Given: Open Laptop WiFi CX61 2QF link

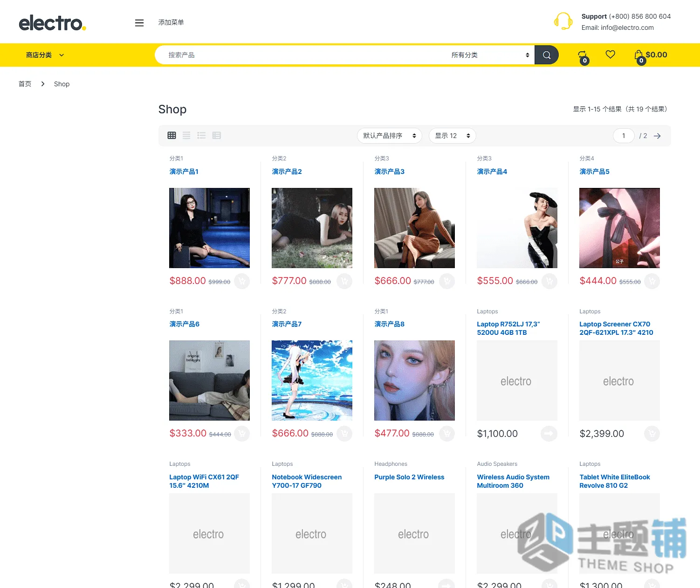Looking at the screenshot, I should coord(204,481).
